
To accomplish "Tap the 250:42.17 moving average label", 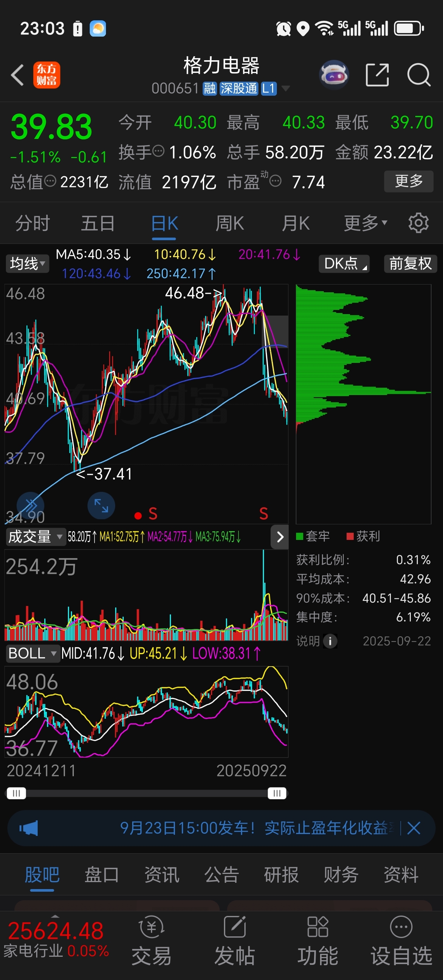I will 182,273.
